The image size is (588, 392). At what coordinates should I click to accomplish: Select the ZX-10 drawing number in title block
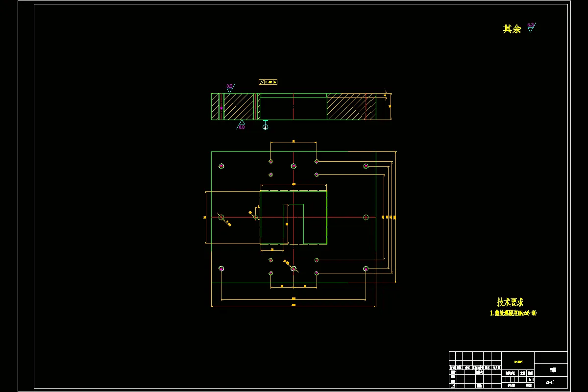(x=551, y=382)
